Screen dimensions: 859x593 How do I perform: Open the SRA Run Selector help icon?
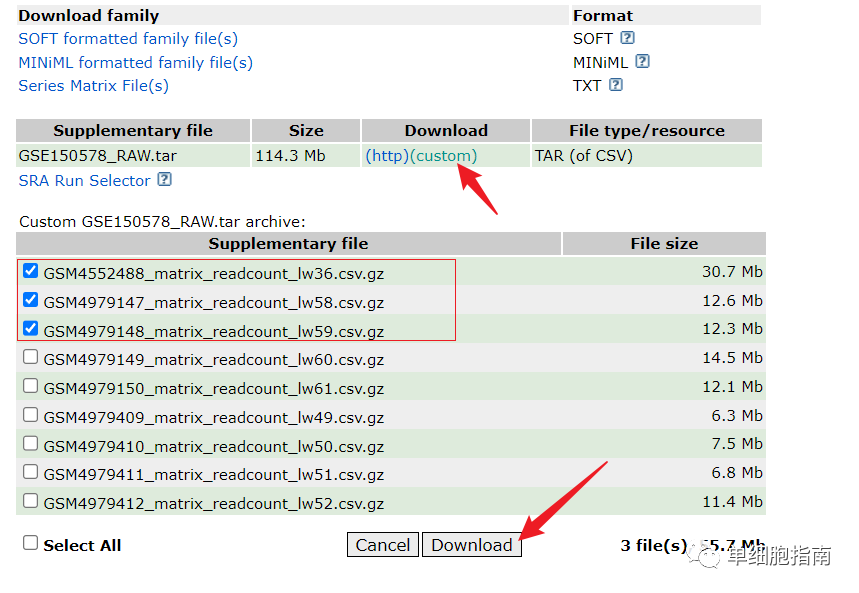click(x=164, y=179)
